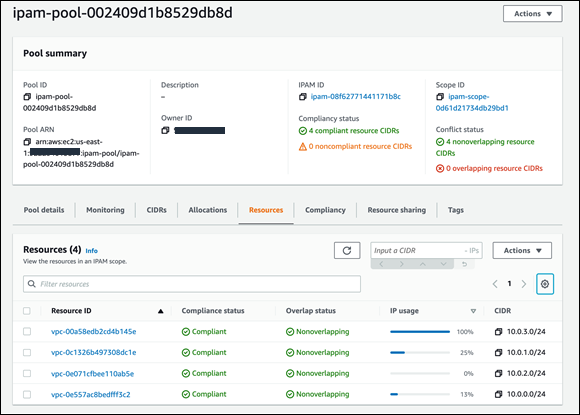The image size is (580, 415).
Task: Open resource vpc-00a58edb2cd4b145e
Action: (x=94, y=332)
